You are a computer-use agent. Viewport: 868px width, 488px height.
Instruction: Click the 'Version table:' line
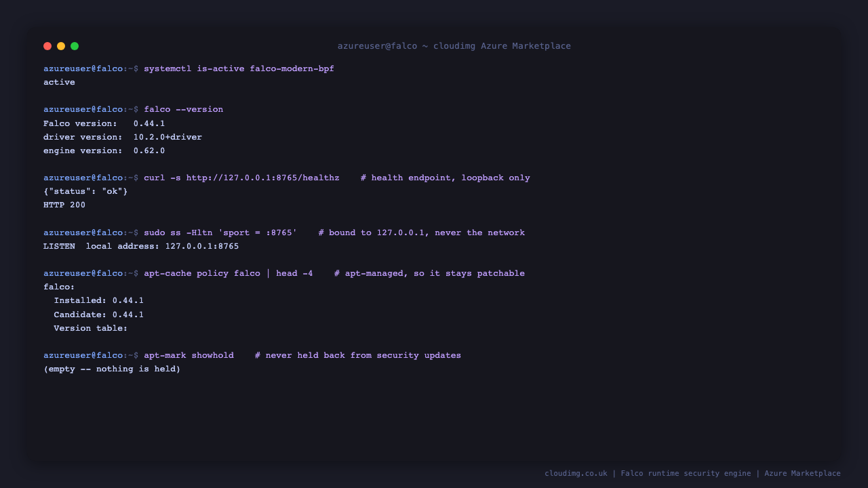[91, 329]
